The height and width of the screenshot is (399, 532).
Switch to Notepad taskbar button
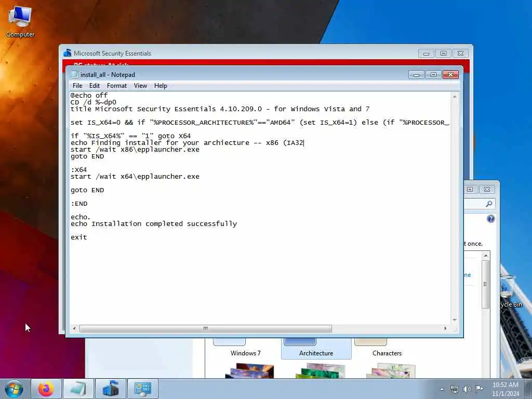[78, 389]
